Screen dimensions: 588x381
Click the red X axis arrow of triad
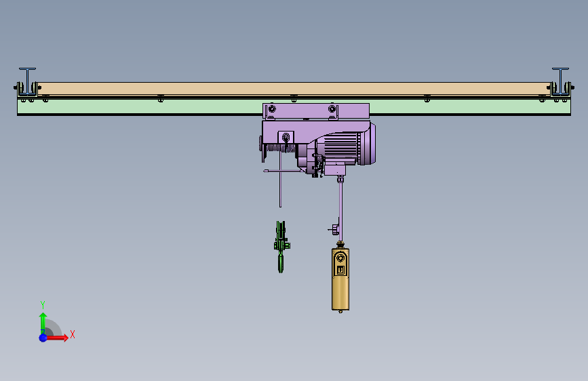pyautogui.click(x=58, y=338)
